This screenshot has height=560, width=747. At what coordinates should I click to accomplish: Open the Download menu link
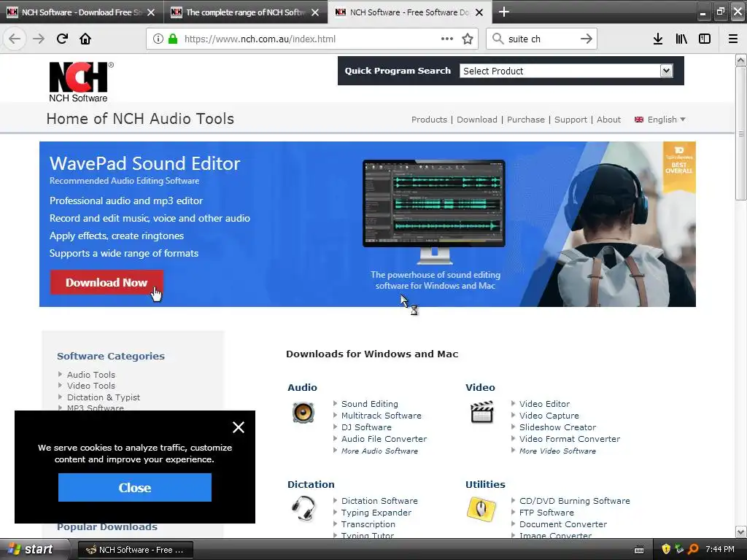coord(477,120)
